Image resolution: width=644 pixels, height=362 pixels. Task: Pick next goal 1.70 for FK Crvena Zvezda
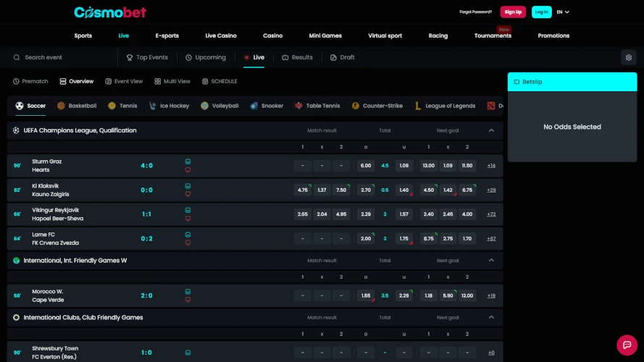pos(467,238)
